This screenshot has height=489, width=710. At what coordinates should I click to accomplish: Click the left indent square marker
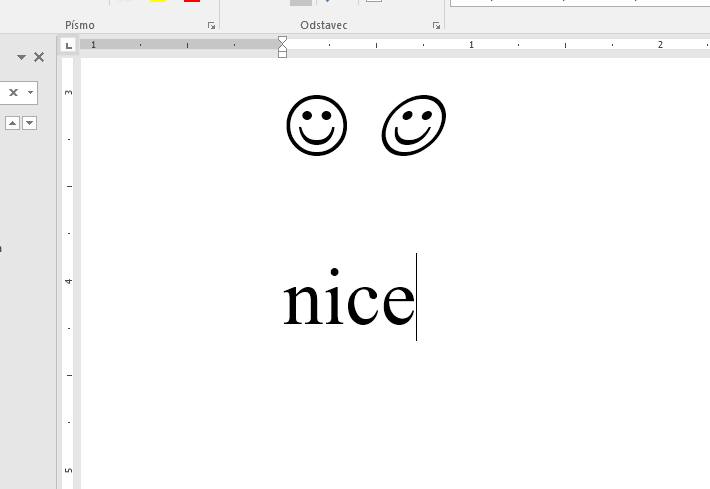click(282, 54)
